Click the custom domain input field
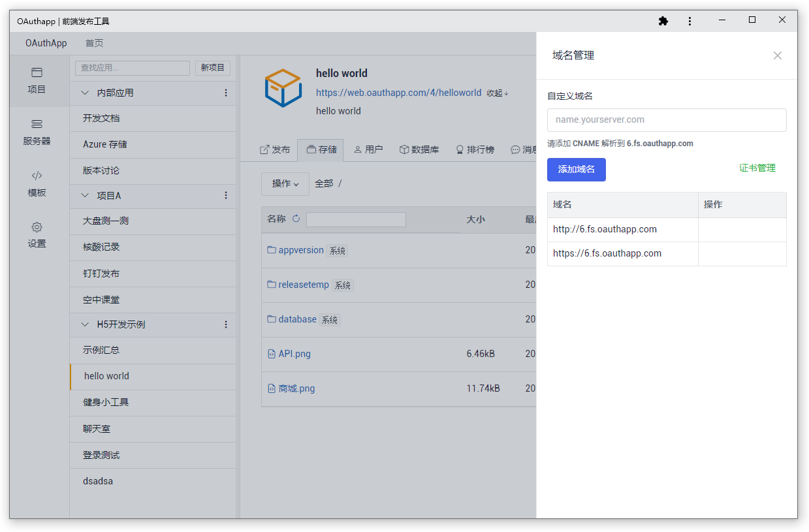809x532 pixels. 667,120
